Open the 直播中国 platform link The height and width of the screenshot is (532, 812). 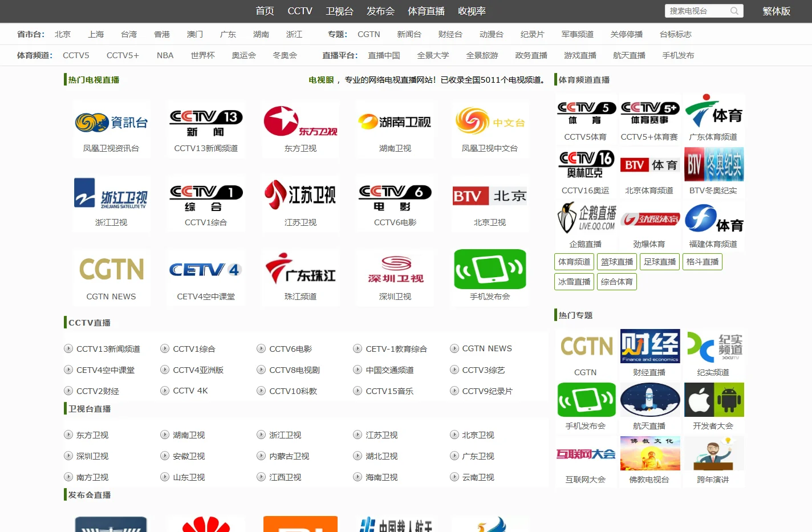(384, 55)
